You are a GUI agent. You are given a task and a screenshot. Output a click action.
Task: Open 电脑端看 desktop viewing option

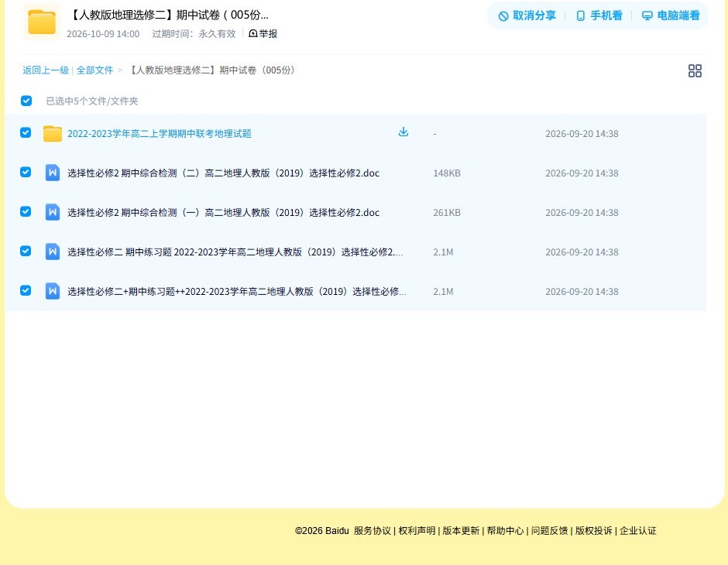point(671,15)
